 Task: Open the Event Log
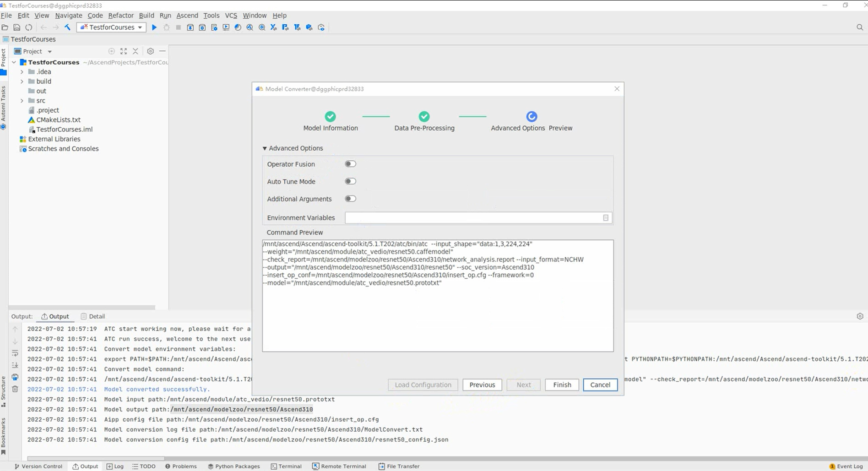coord(846,466)
